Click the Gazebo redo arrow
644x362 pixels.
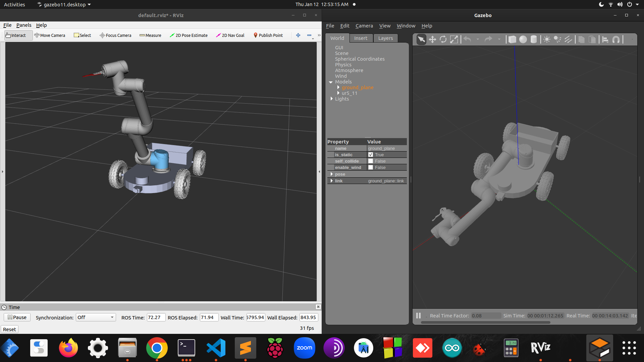pyautogui.click(x=488, y=40)
